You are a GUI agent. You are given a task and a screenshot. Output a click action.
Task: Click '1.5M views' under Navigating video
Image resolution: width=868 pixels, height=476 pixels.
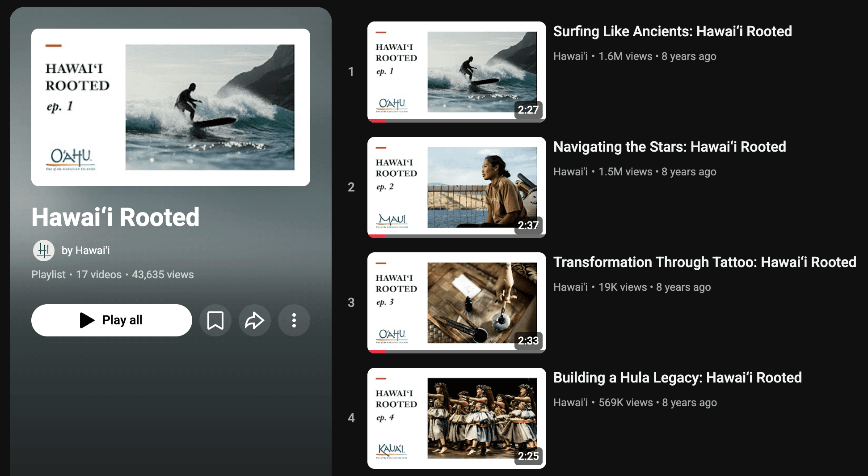click(625, 172)
